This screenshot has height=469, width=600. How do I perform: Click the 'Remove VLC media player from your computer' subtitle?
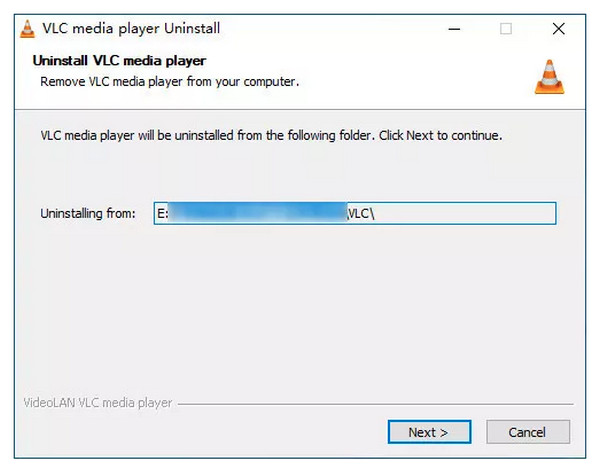[170, 82]
